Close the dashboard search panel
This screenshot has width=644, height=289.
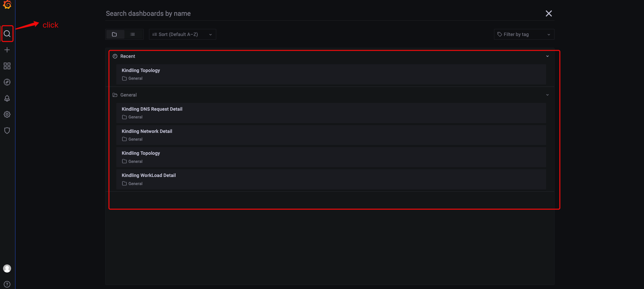(x=548, y=13)
